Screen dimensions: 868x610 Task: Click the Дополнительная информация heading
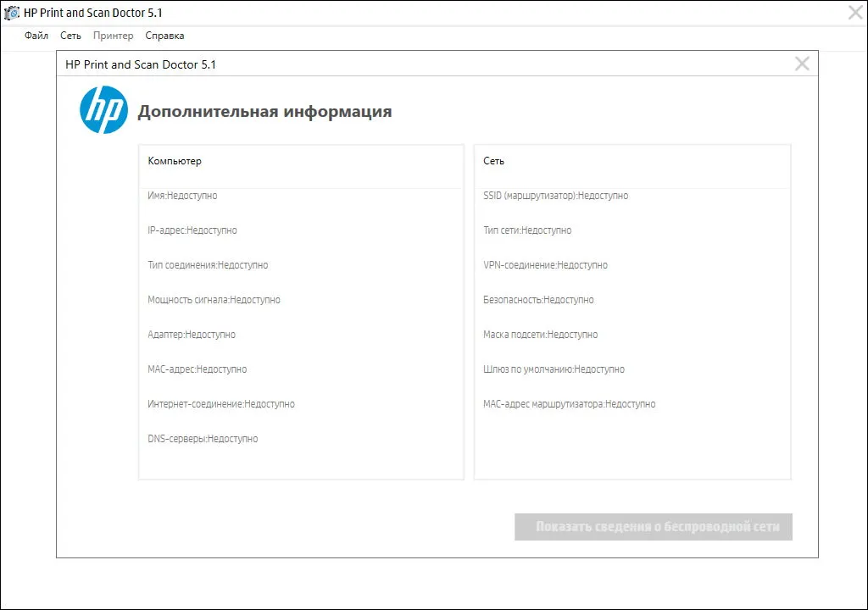tap(264, 111)
